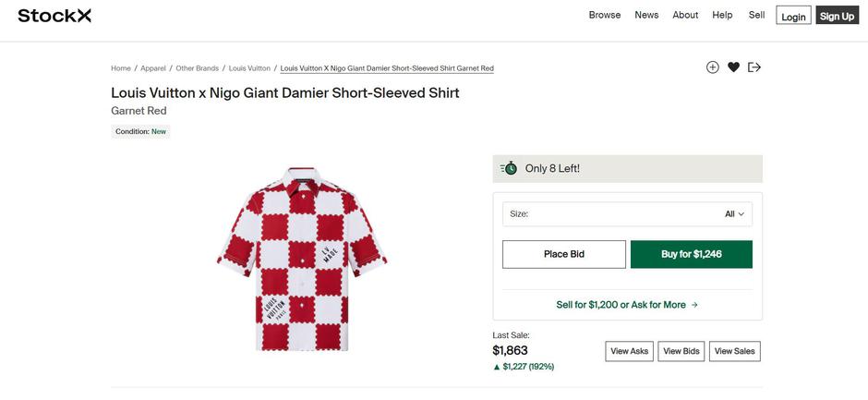Go to Louis Vuitton breadcrumb link
868x400 pixels.
point(249,68)
